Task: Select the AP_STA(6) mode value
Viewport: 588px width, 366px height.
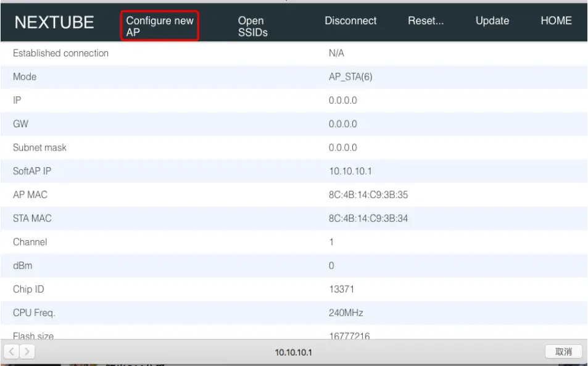Action: pos(350,77)
